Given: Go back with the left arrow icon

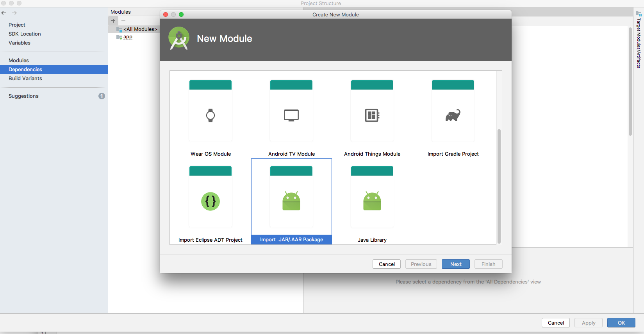Looking at the screenshot, I should (x=4, y=13).
